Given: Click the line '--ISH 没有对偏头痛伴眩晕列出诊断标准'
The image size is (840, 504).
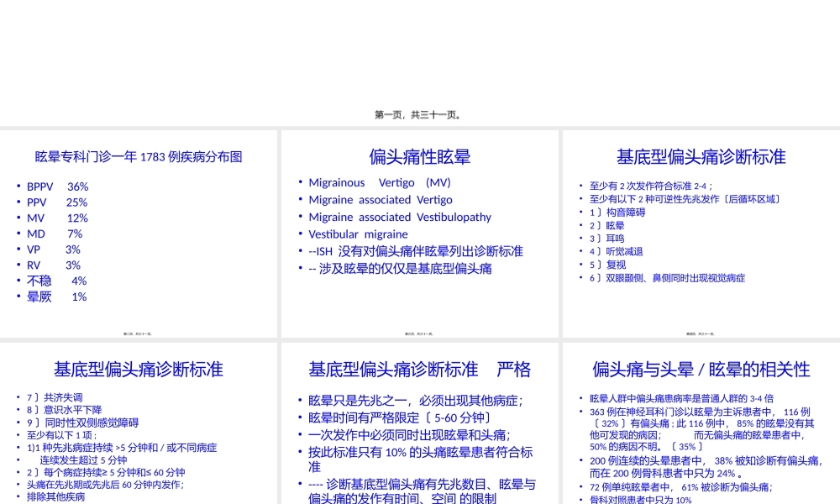Looking at the screenshot, I should click(x=416, y=251).
